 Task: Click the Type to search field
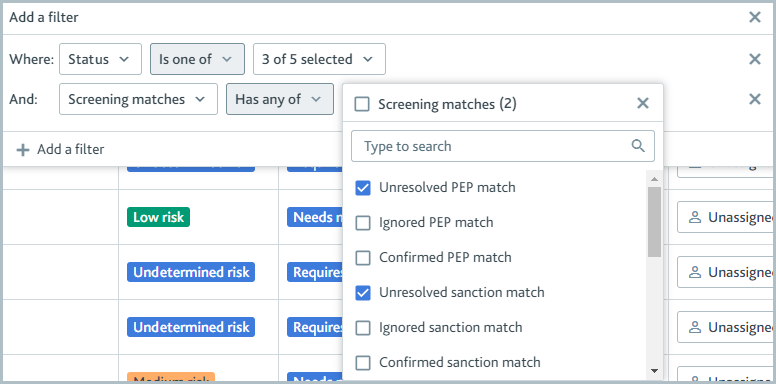click(x=503, y=146)
